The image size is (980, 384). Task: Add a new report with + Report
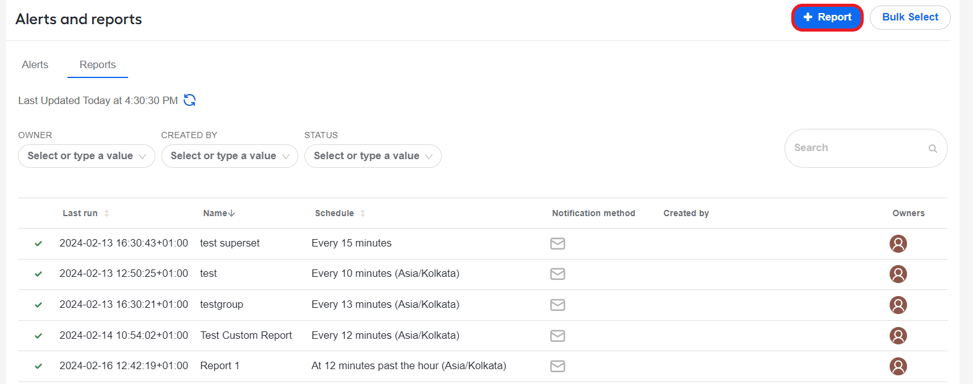(x=827, y=17)
